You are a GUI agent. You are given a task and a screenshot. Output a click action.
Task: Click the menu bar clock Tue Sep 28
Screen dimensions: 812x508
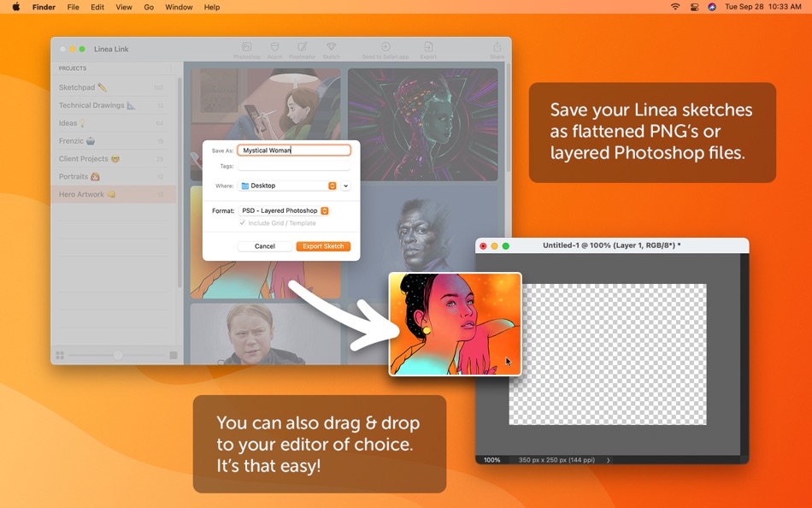(x=762, y=7)
